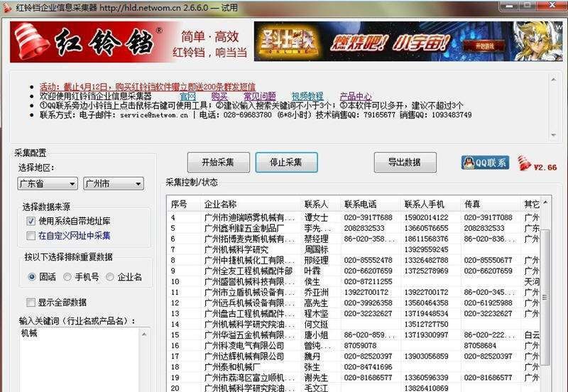Open the 视频教程 link
This screenshot has width=568, height=392.
pyautogui.click(x=307, y=97)
